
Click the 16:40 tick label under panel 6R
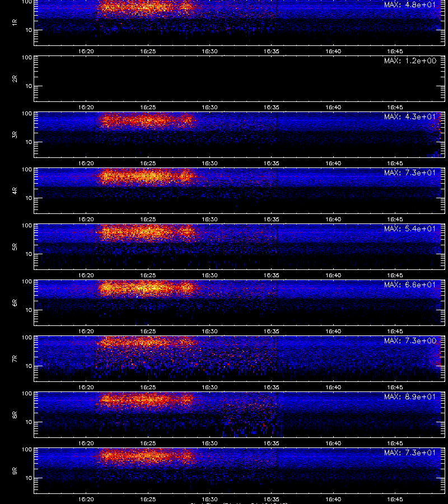[333, 331]
